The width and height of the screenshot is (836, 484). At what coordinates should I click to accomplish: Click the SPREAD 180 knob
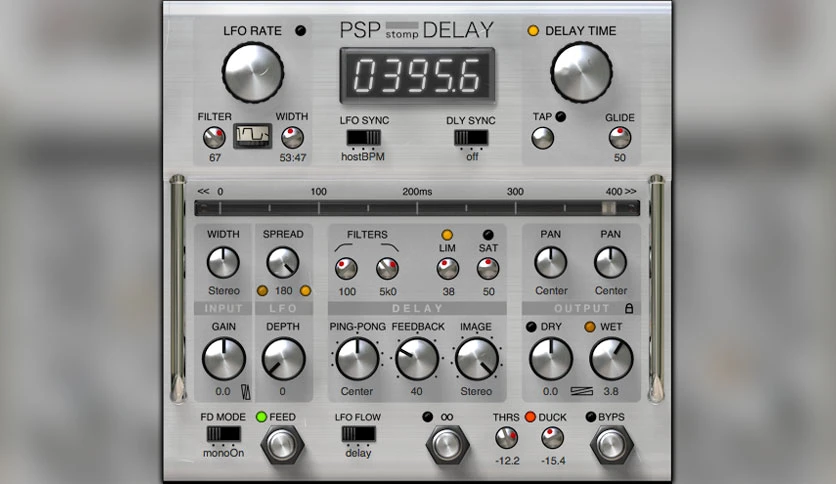tap(283, 263)
